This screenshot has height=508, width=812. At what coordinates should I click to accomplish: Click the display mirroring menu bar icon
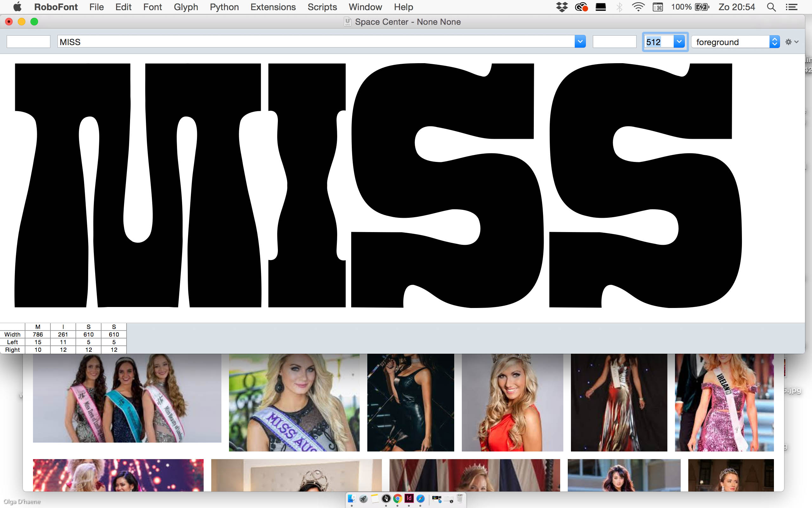601,7
